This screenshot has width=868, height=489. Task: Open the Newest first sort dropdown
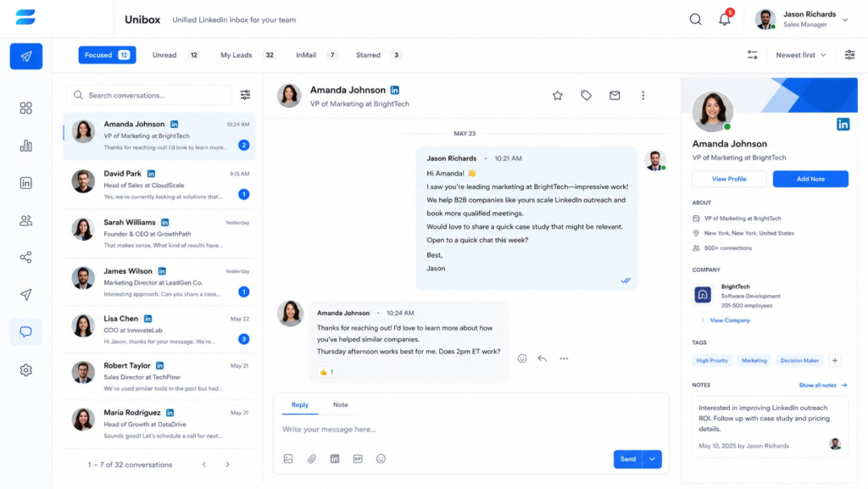click(800, 55)
